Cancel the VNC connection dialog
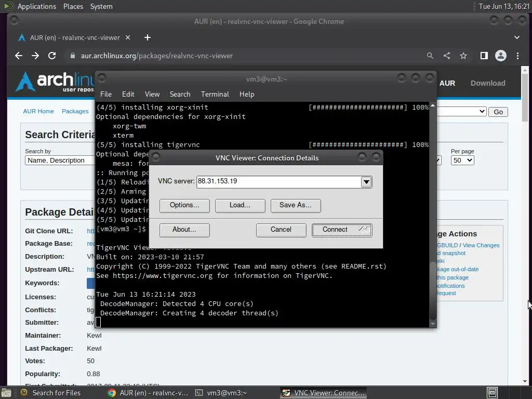Viewport: 532px width, 399px height. coord(281,230)
